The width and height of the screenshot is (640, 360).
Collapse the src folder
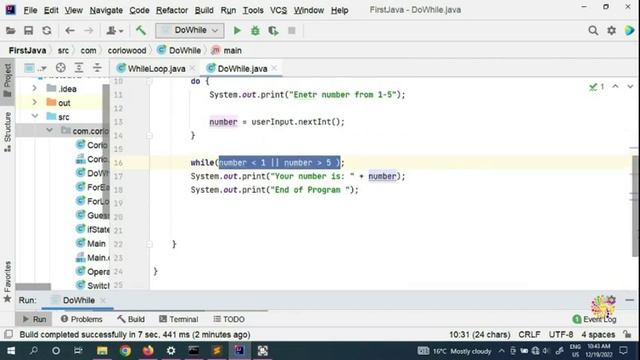(x=35, y=116)
